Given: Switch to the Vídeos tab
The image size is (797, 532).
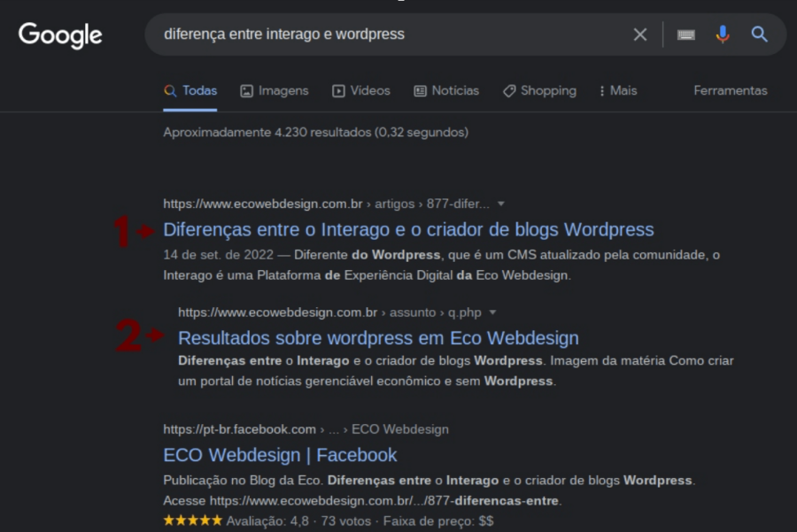Looking at the screenshot, I should pyautogui.click(x=361, y=91).
